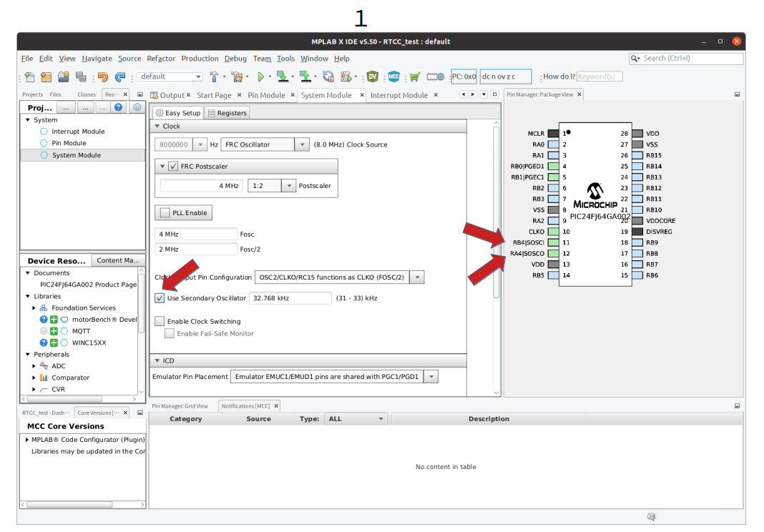Open the microchipDIRECT shopping cart icon

click(x=415, y=77)
